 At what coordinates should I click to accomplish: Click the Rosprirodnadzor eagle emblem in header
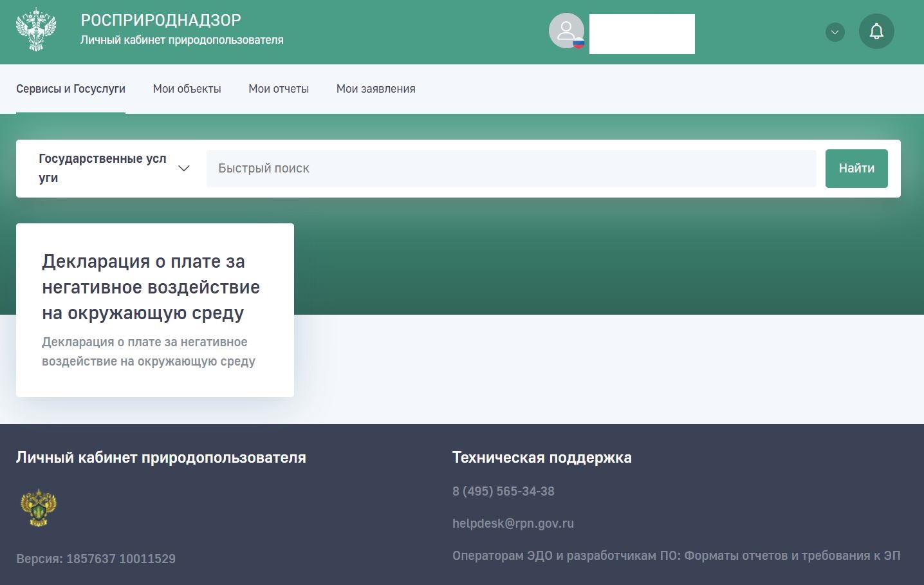click(36, 30)
